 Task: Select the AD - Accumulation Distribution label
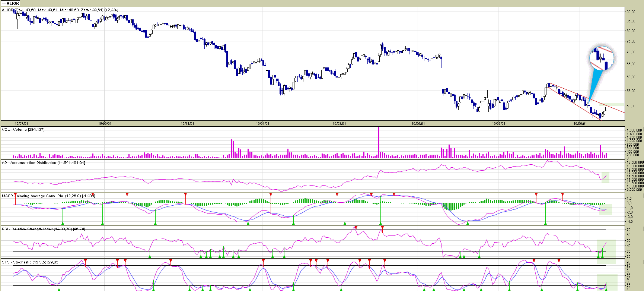[43, 163]
